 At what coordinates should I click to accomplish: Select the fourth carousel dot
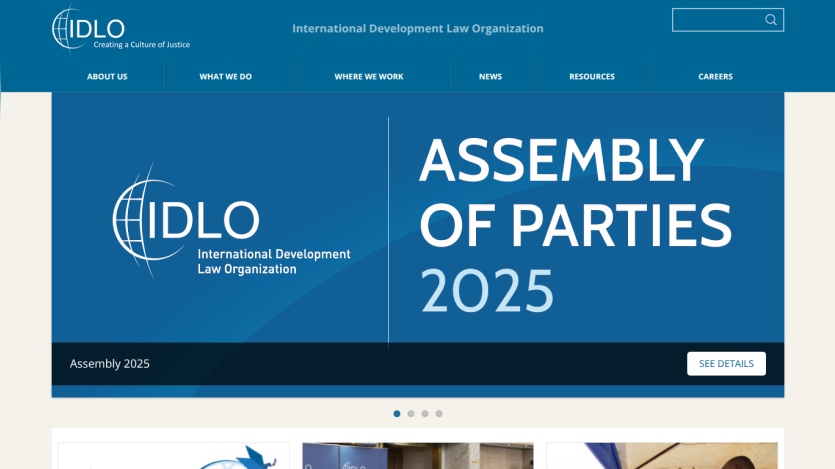pos(439,414)
